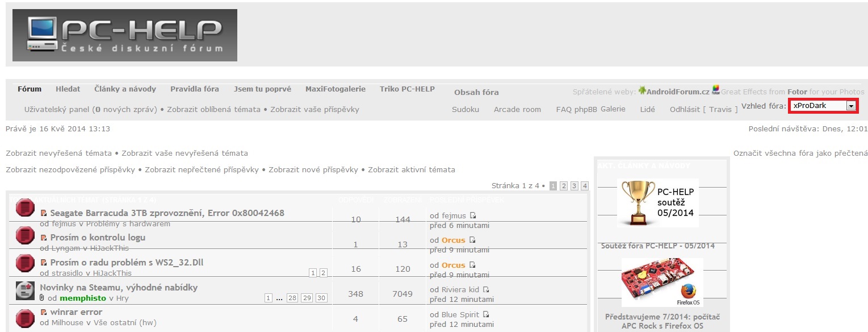
Task: Open Seagate Barracuda 3TB topic
Action: [x=167, y=213]
